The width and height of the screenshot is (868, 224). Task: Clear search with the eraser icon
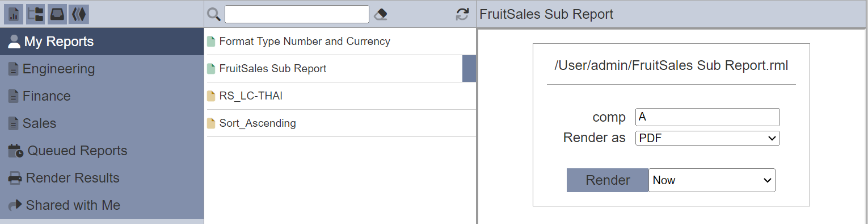(381, 14)
